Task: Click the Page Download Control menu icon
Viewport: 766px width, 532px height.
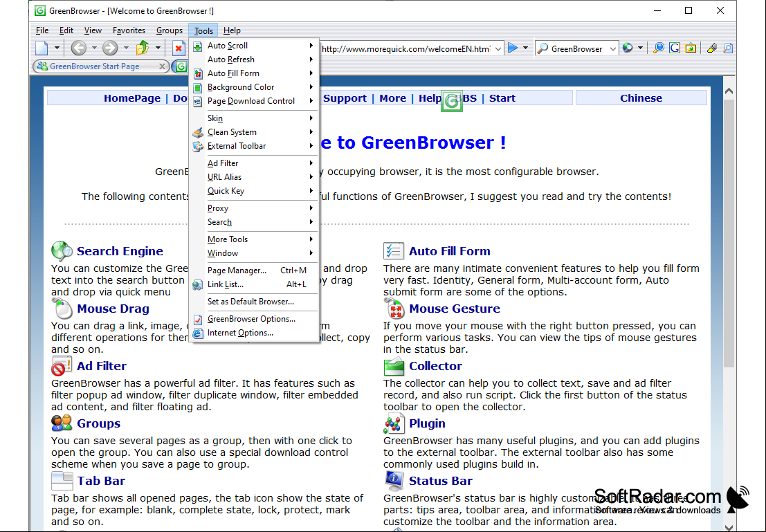Action: 197,101
